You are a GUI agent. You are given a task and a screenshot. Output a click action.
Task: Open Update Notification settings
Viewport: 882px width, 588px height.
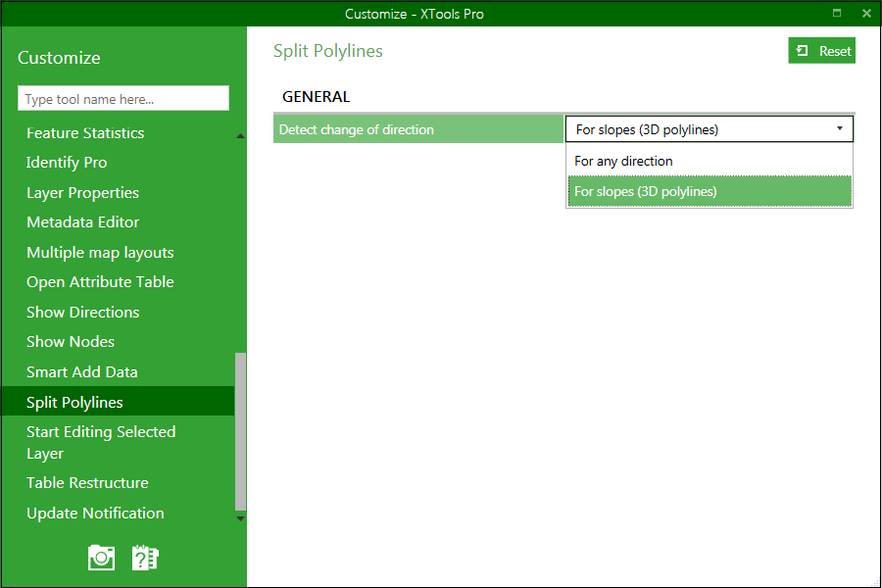(x=94, y=513)
